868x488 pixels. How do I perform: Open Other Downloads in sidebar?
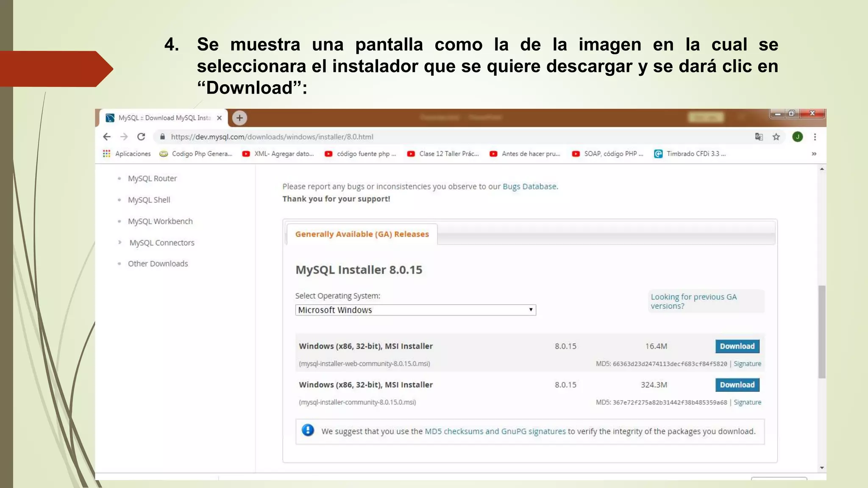(x=158, y=263)
